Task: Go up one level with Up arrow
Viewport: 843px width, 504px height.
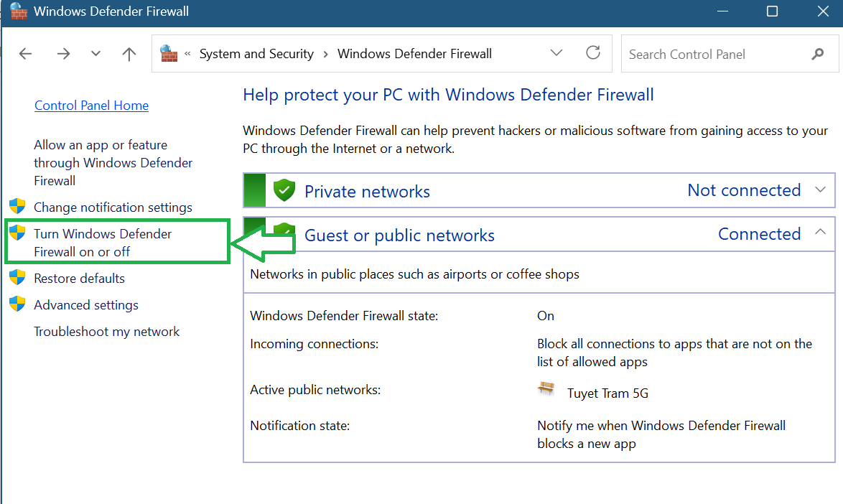Action: tap(129, 54)
